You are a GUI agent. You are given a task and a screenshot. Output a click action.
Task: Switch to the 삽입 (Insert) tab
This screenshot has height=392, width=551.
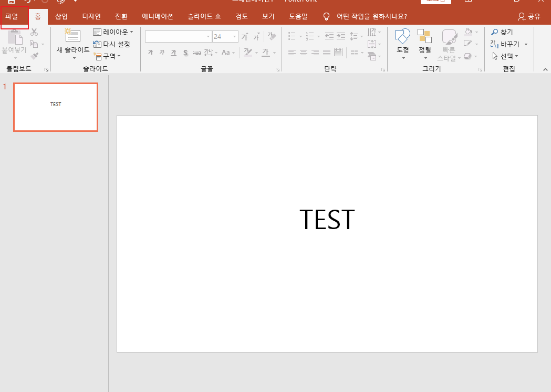[61, 16]
